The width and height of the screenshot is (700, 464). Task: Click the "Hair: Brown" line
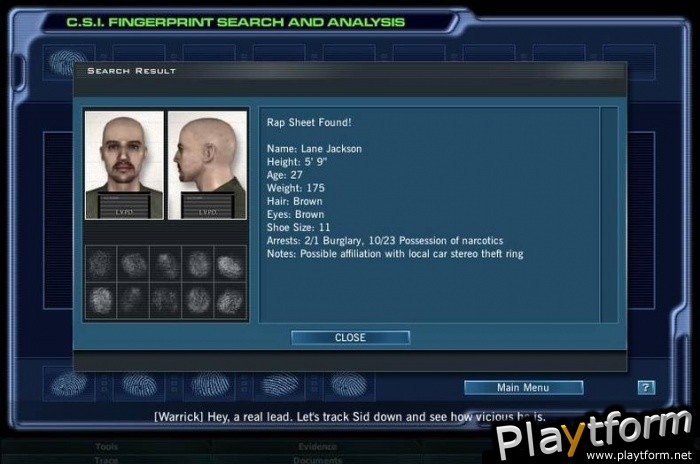click(x=295, y=201)
